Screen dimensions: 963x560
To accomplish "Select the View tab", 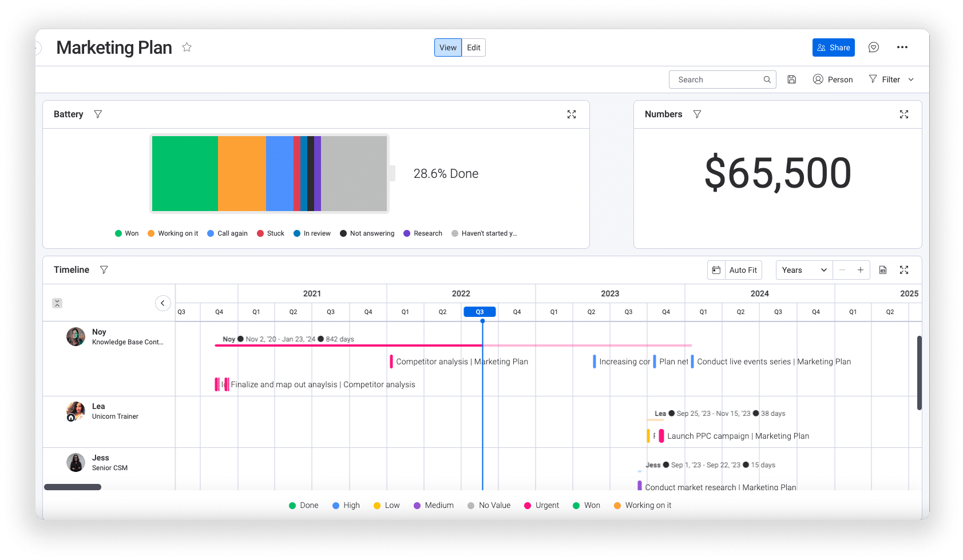I will [447, 47].
